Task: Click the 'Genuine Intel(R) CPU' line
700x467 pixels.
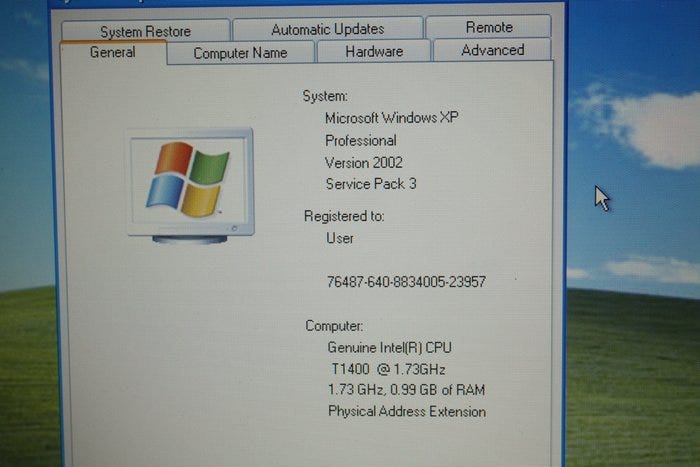Action: click(389, 347)
